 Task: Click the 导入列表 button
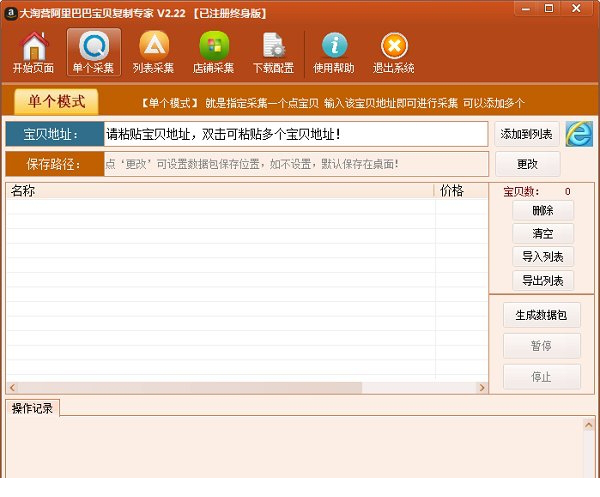click(x=543, y=257)
